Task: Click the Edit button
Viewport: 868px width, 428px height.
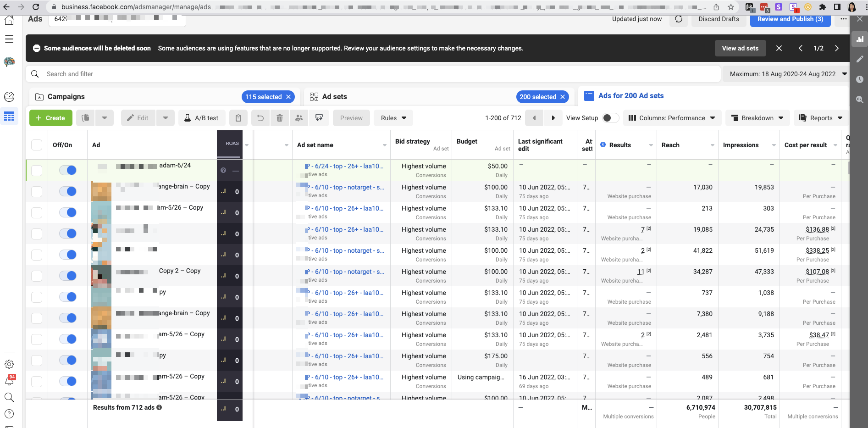Action: coord(138,118)
